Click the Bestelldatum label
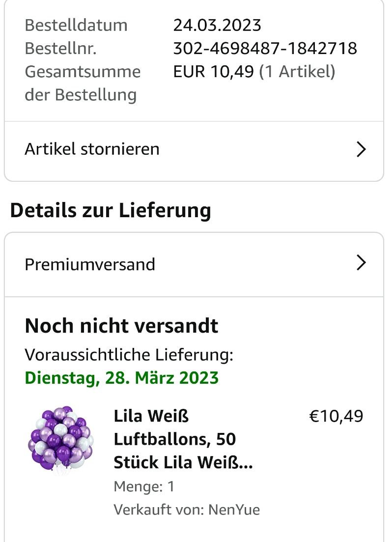 pos(76,25)
